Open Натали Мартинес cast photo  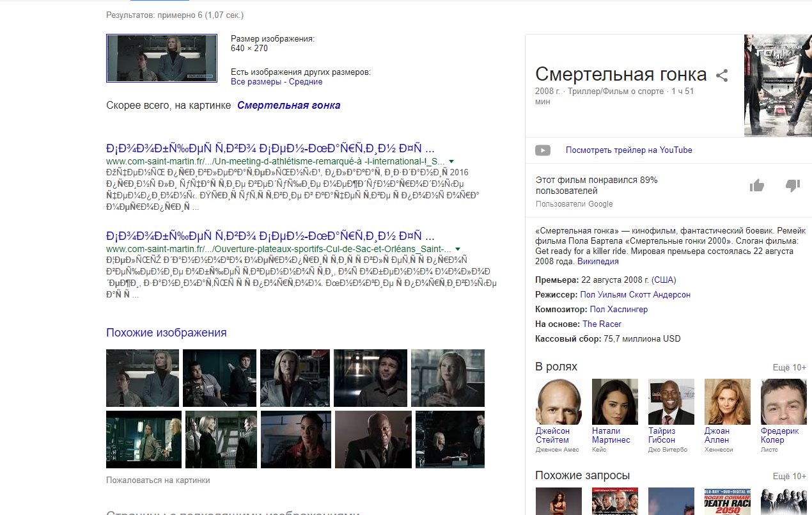tap(615, 402)
